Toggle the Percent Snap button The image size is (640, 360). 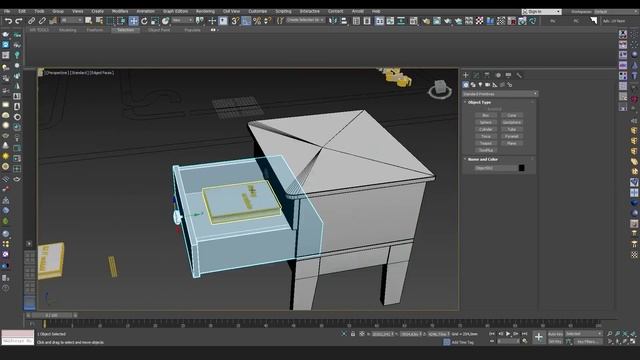(x=257, y=21)
